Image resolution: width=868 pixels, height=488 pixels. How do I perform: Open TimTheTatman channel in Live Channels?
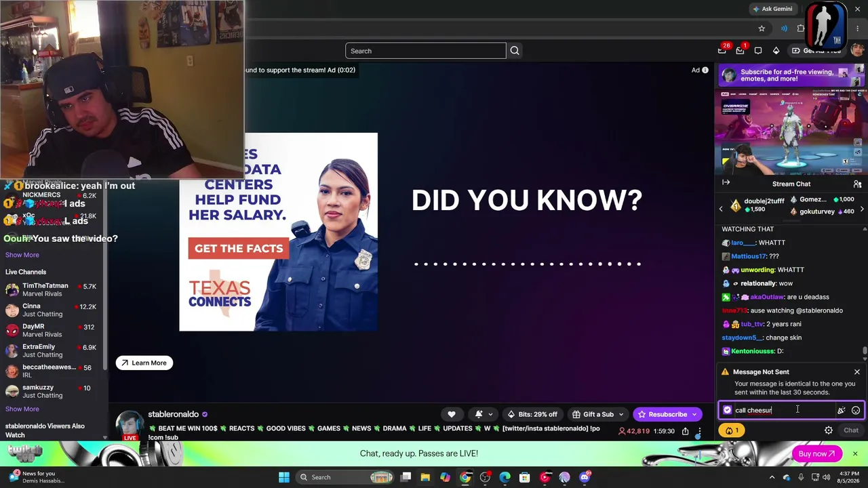(53, 290)
